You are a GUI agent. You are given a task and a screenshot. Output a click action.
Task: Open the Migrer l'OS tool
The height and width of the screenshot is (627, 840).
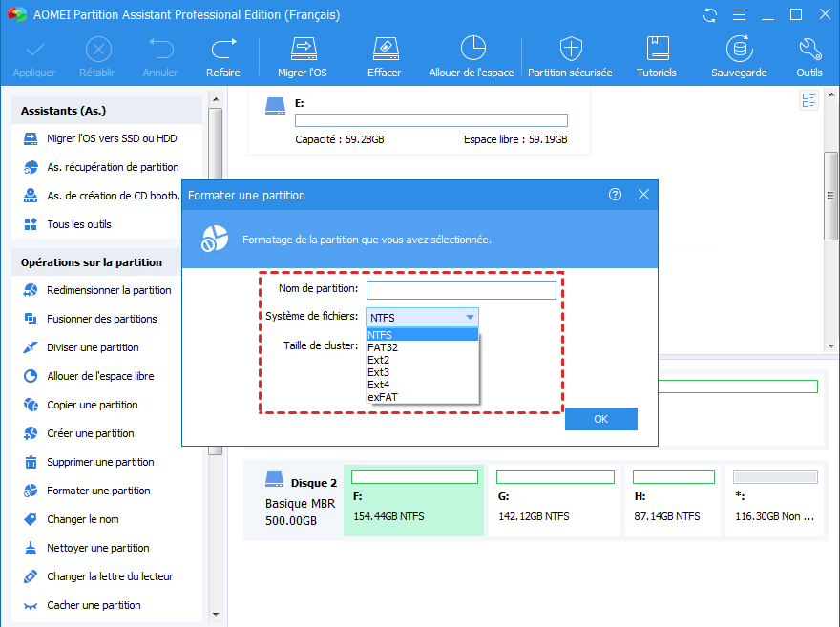tap(303, 56)
